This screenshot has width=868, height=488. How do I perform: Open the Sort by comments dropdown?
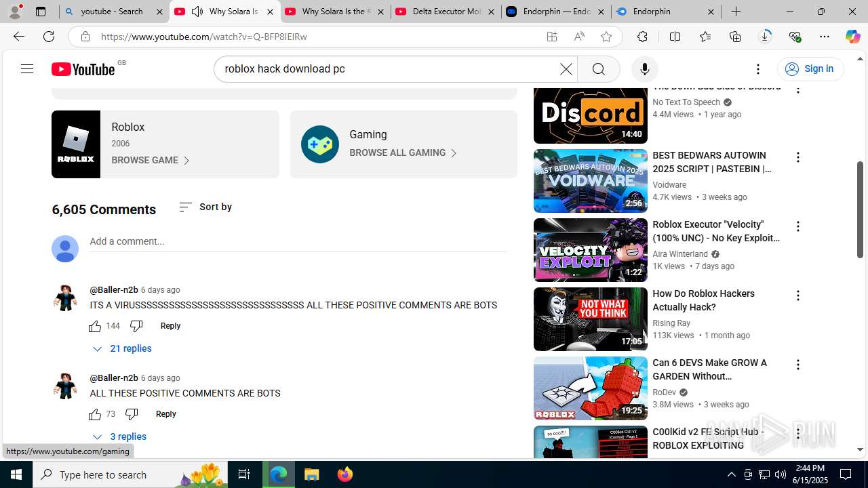tap(205, 207)
